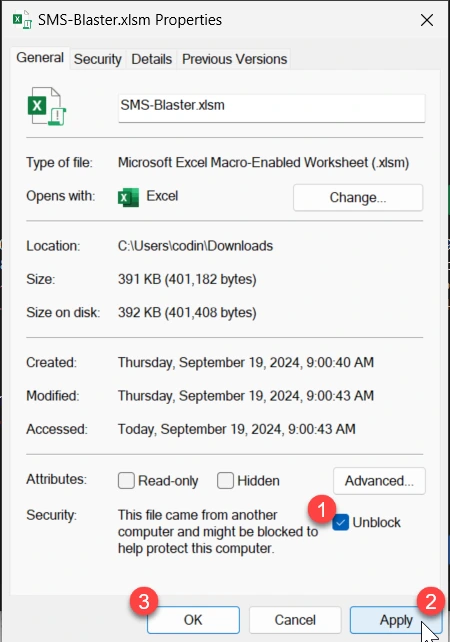Click the Location: label

click(x=53, y=246)
